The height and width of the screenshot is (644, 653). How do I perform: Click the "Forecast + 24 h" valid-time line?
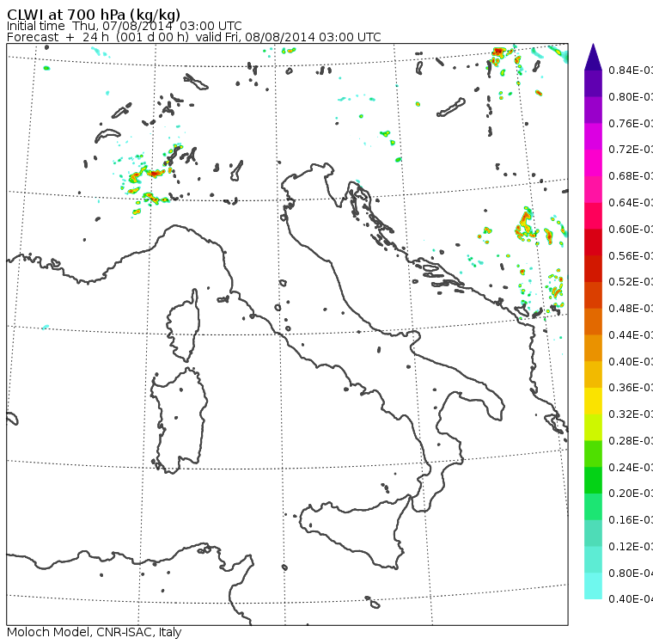(x=193, y=37)
